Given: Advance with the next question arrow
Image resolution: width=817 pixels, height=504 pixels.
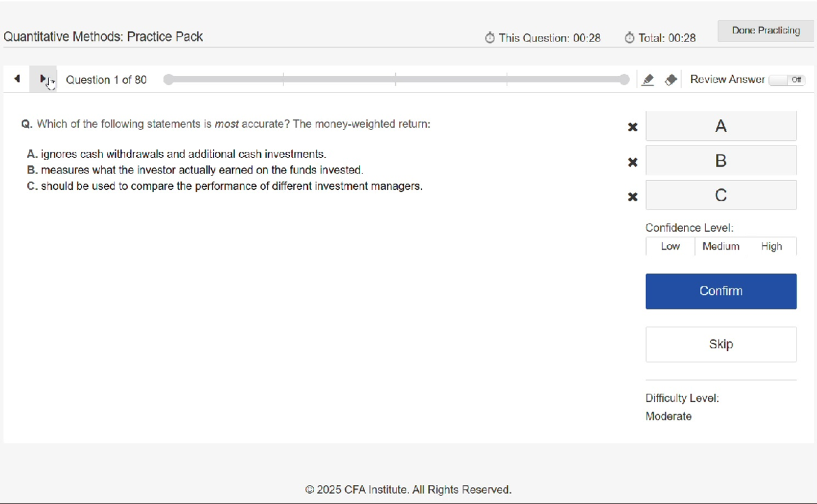Looking at the screenshot, I should 44,79.
